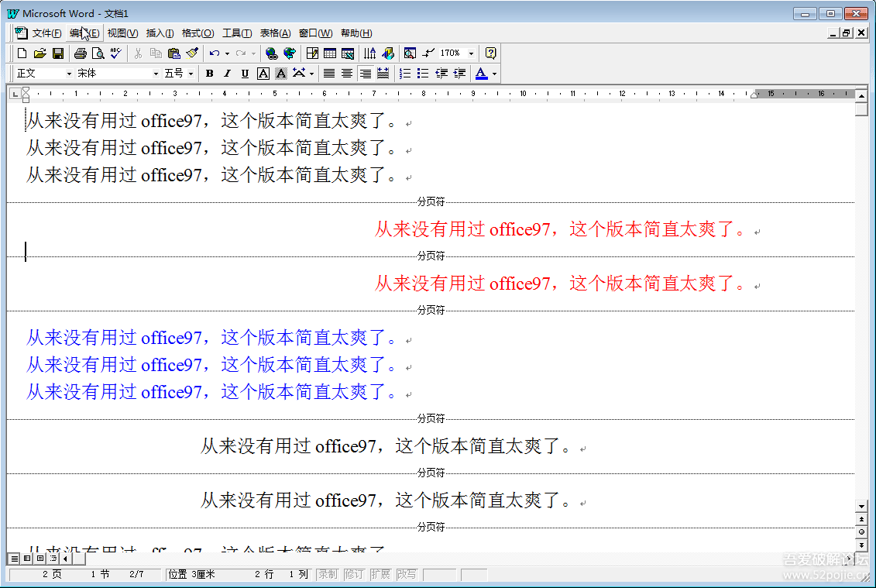Insert an Excel worksheet
Viewport: 876px width, 588px height.
(348, 53)
